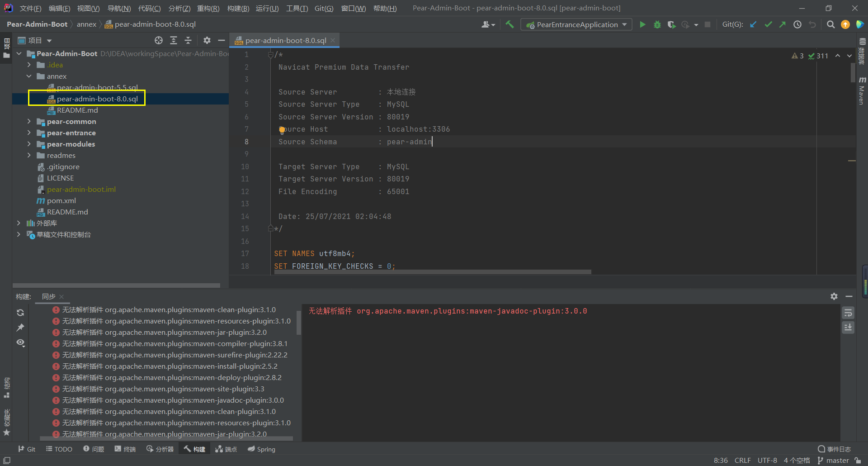The height and width of the screenshot is (466, 868).
Task: Open the PearEntranceApplication run configuration dropdown
Action: pyautogui.click(x=576, y=24)
